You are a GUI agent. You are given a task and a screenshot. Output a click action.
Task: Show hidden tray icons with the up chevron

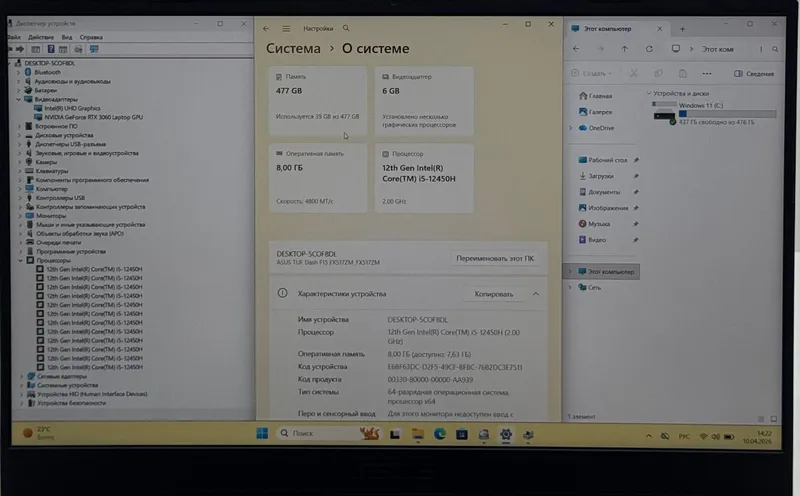(x=648, y=436)
